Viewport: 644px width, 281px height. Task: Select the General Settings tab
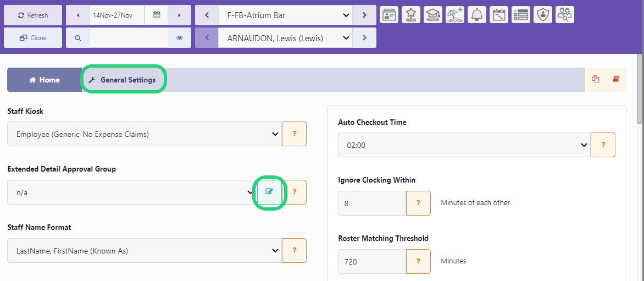coord(123,80)
